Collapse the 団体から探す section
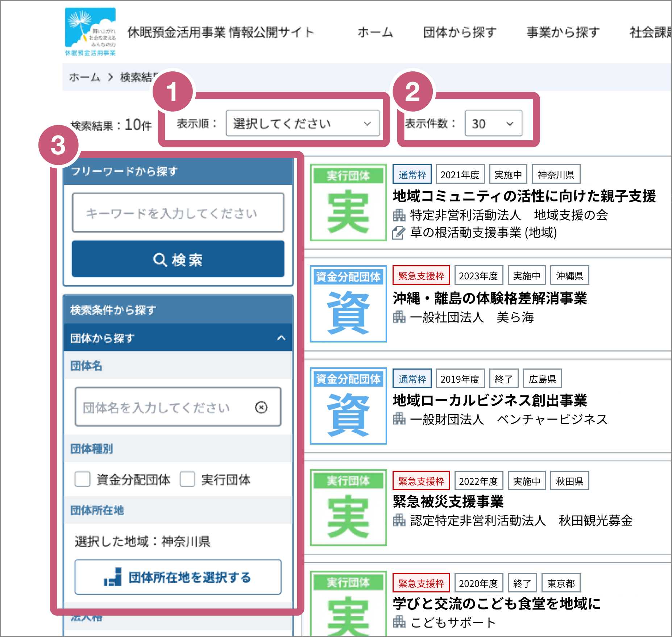The image size is (672, 637). (282, 338)
